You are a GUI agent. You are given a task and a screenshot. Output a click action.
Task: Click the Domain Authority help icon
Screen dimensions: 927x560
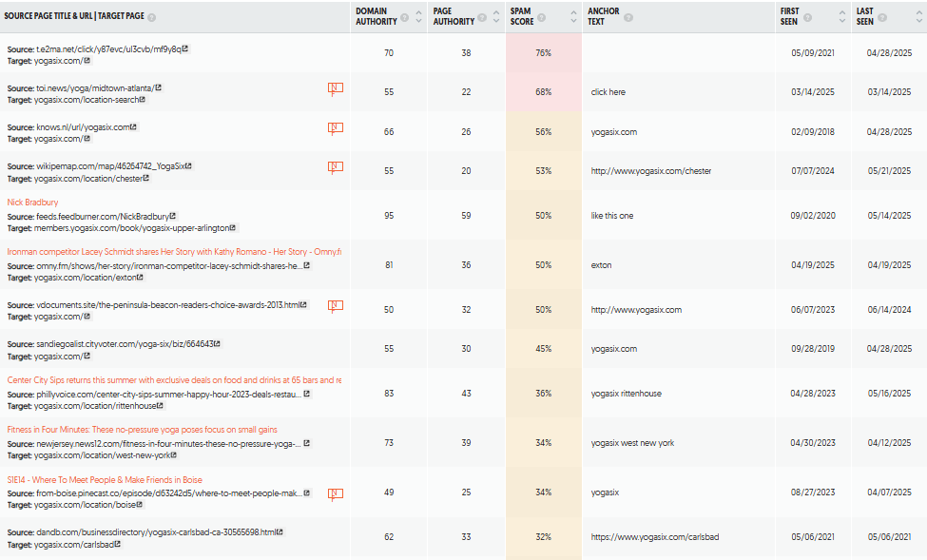(404, 18)
